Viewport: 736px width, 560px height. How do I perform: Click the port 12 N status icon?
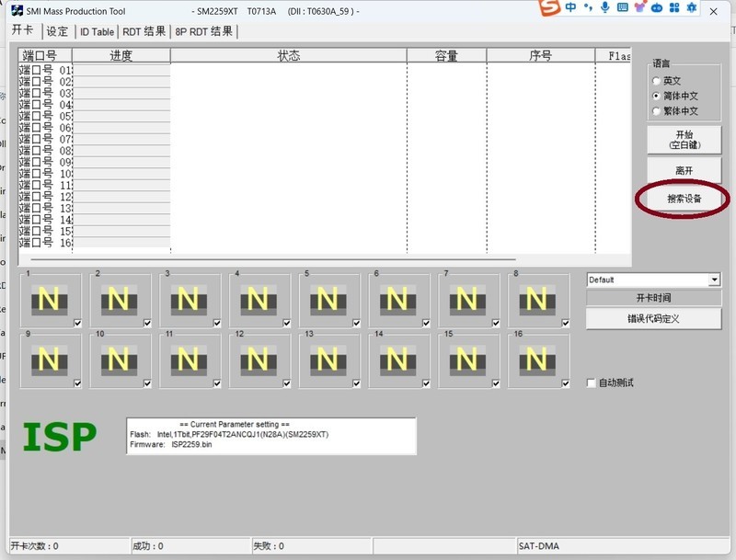click(x=259, y=360)
